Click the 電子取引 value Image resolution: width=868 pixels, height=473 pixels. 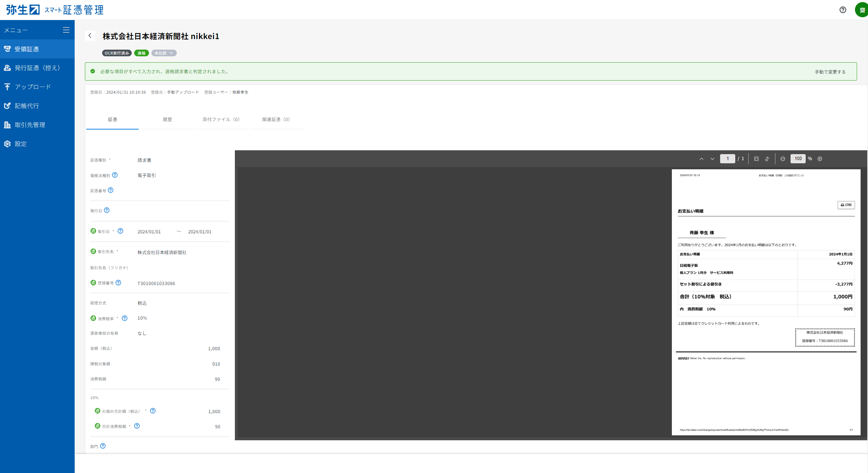[x=146, y=175]
